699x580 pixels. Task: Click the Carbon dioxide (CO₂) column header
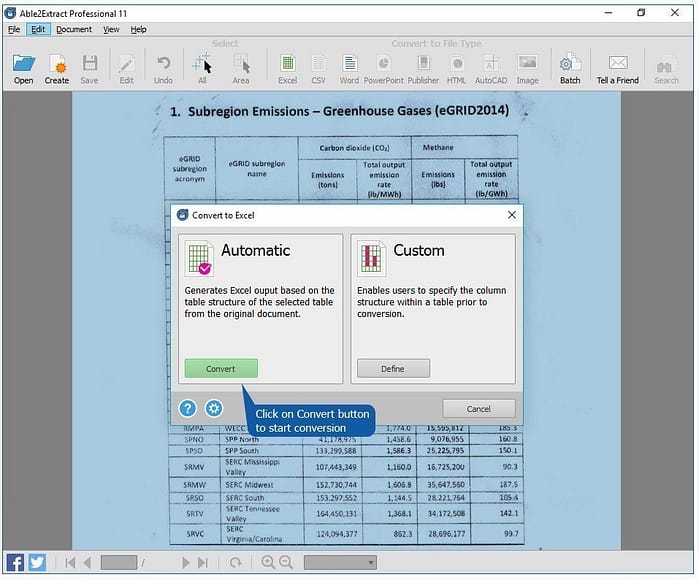[x=354, y=148]
